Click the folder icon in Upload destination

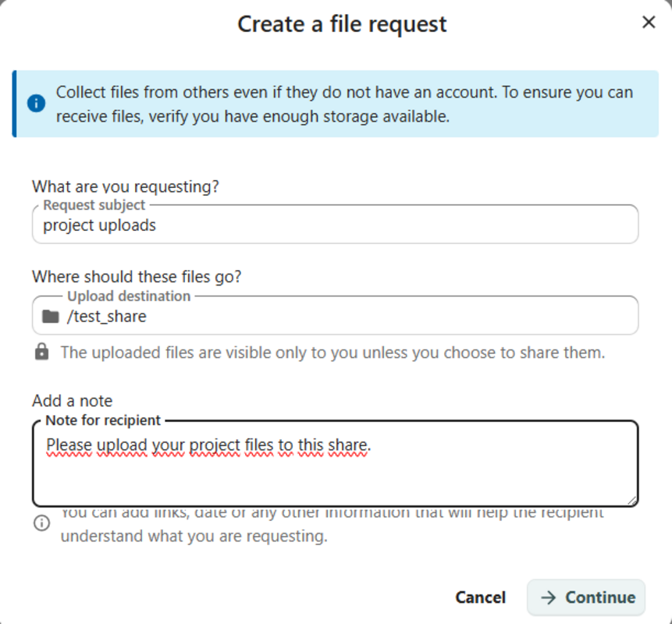(x=51, y=317)
